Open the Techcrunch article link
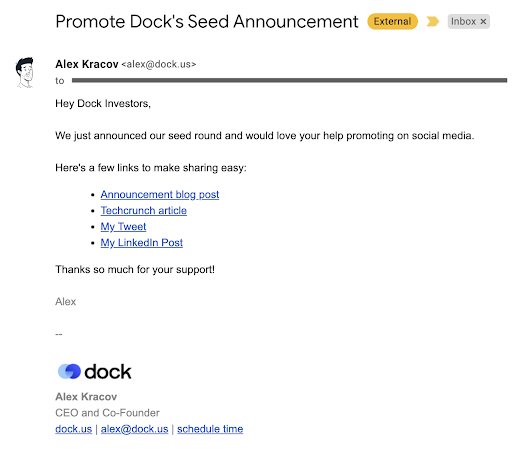The image size is (512, 449). tap(144, 210)
